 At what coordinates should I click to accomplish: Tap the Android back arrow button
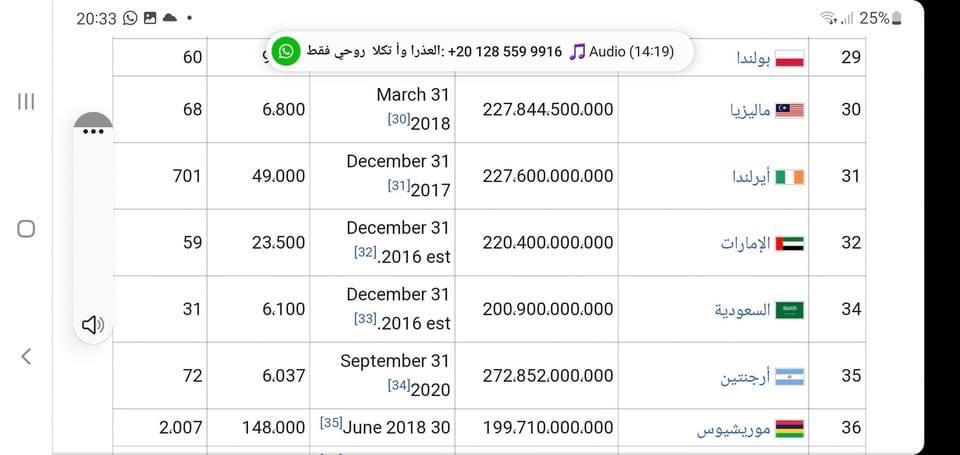(26, 356)
